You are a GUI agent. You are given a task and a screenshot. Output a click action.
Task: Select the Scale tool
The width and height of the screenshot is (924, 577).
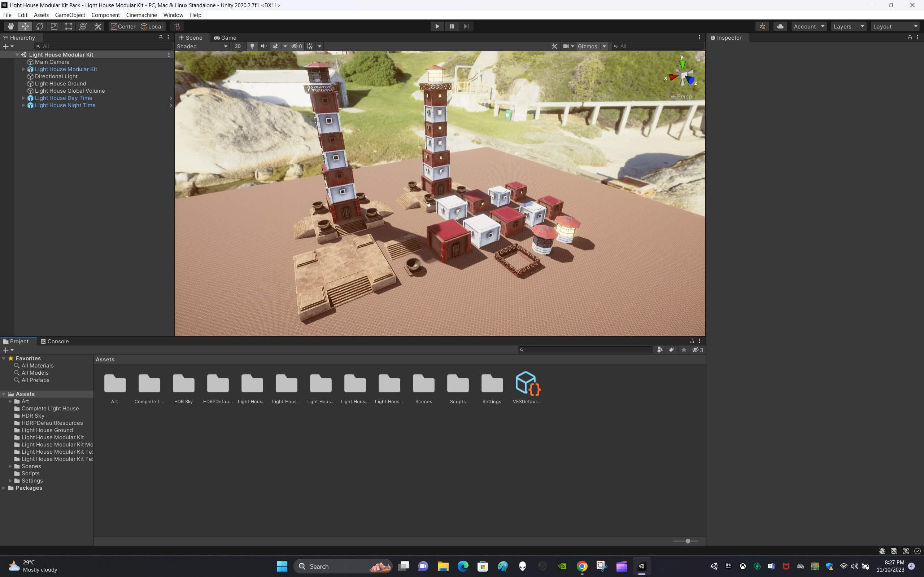coord(54,26)
